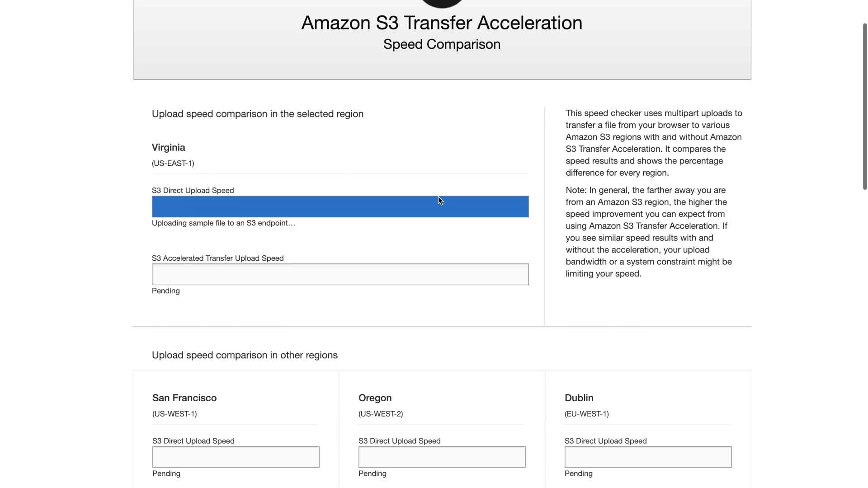Click the (US-EAST-1) region code
Screen dimensions: 868x488
[x=173, y=163]
